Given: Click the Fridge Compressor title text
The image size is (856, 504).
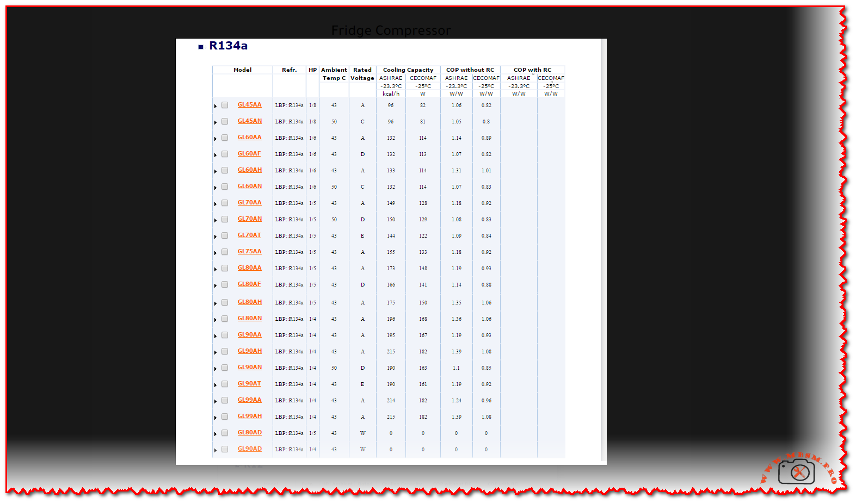Looking at the screenshot, I should [391, 30].
